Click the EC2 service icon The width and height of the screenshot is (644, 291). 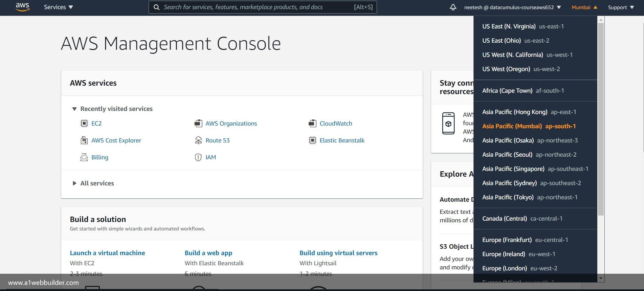pyautogui.click(x=84, y=124)
